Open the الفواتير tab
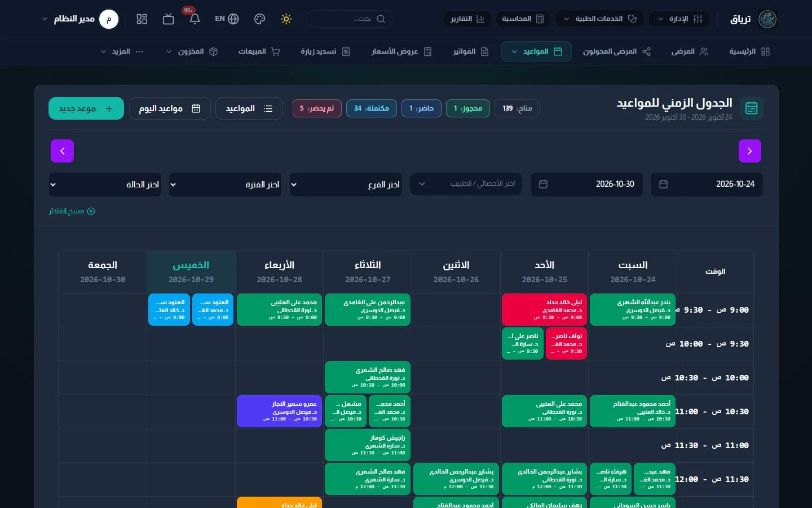The image size is (812, 508). pos(470,51)
